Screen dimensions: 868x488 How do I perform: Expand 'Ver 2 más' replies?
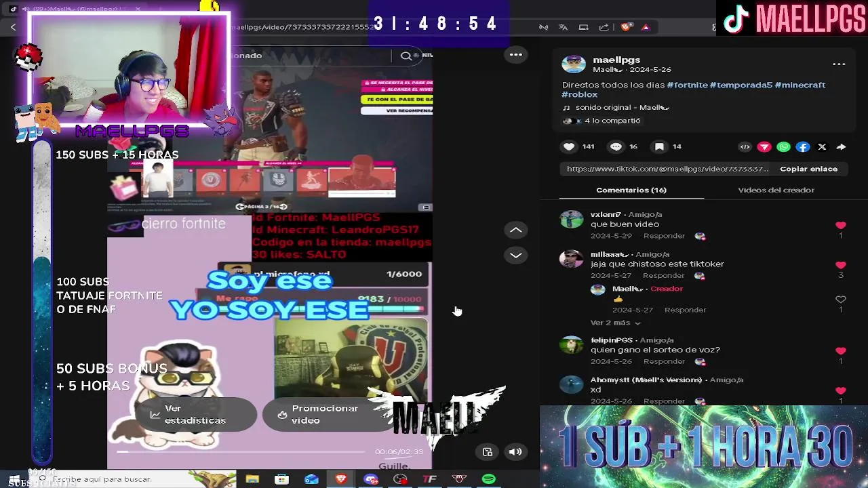click(x=615, y=323)
